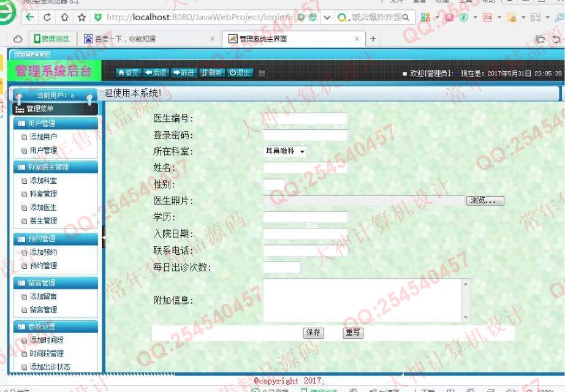Click inside the 附加信息 text area

click(x=363, y=301)
